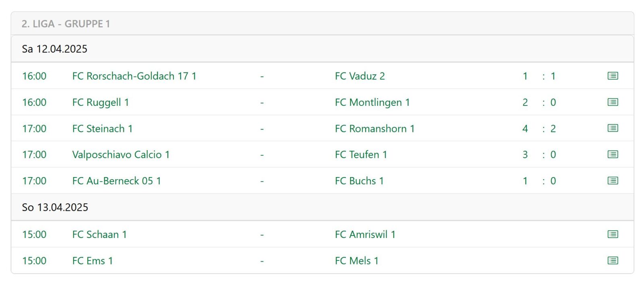Image resolution: width=644 pixels, height=285 pixels.
Task: Open Valposchiavo Calcio 1 team link
Action: (x=121, y=155)
